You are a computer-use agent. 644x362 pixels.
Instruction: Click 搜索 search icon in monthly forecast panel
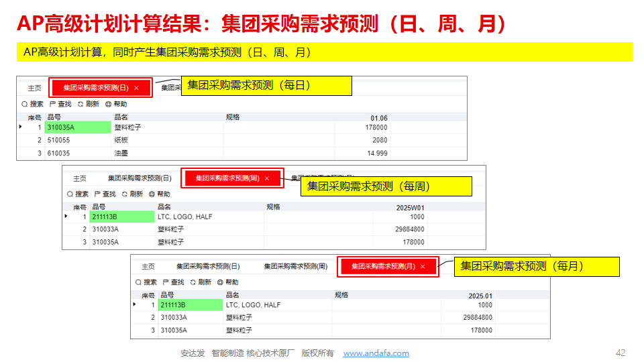(138, 283)
